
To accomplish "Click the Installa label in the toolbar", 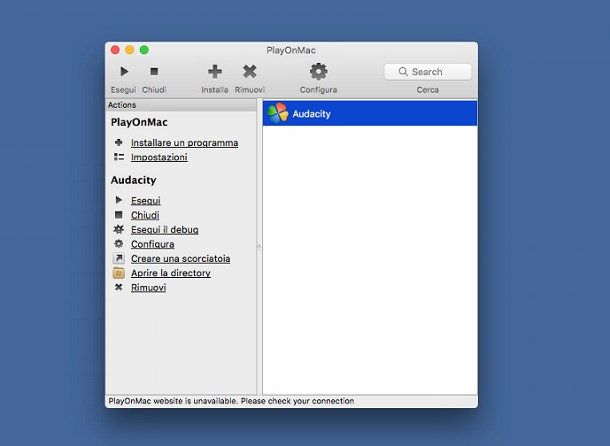I will point(215,90).
